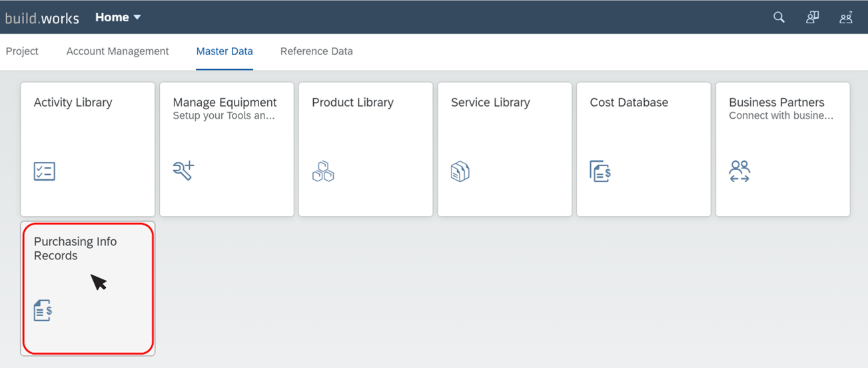The width and height of the screenshot is (868, 368).
Task: Click the Cost Database dollar document icon
Action: tap(600, 171)
